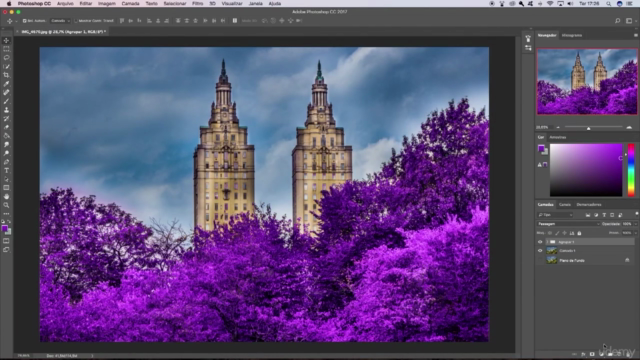Open the search icon in options bar

(618, 21)
